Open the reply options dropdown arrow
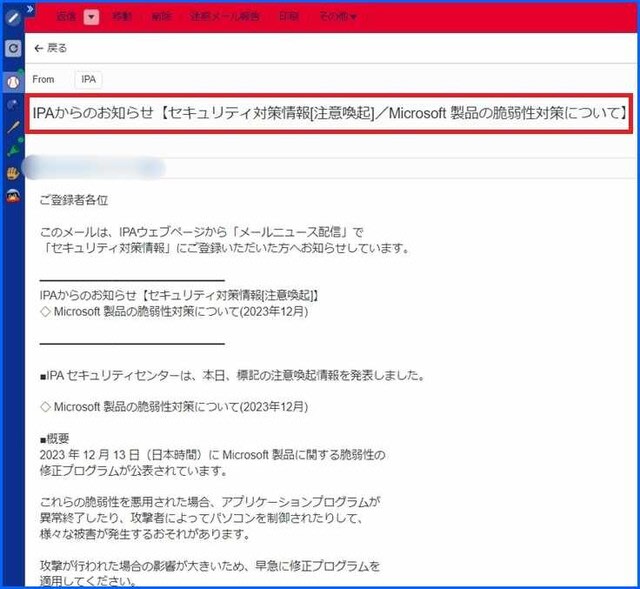Screen dimensions: 640x589 pos(91,17)
